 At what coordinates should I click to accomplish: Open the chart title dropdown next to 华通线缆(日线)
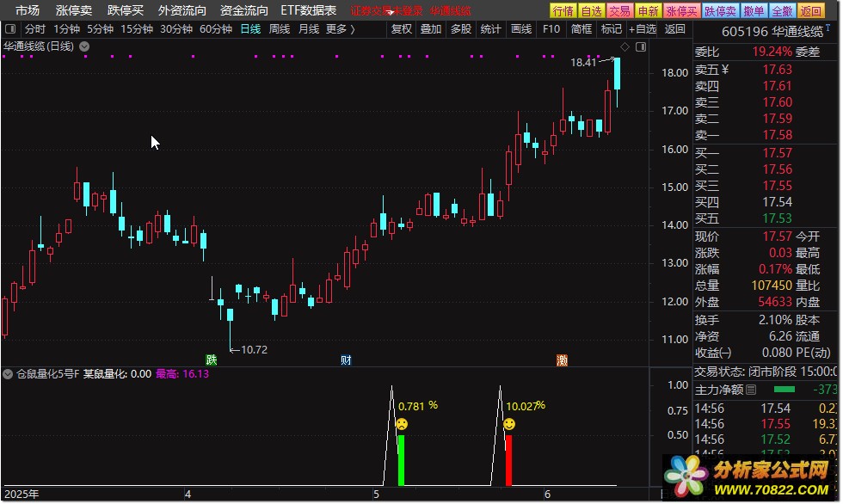84,46
